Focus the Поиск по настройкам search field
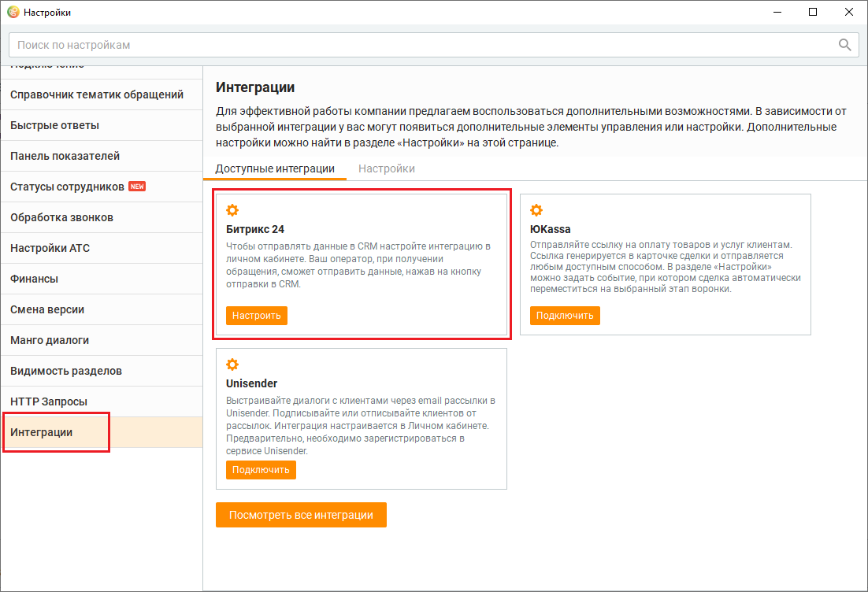Image resolution: width=868 pixels, height=592 pixels. coord(433,45)
